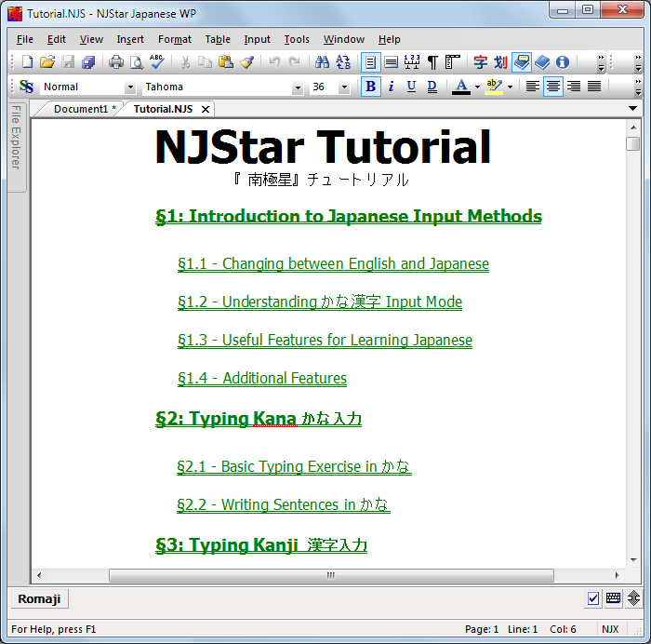This screenshot has width=651, height=644.
Task: Open highlight color dropdown arrow
Action: point(511,87)
